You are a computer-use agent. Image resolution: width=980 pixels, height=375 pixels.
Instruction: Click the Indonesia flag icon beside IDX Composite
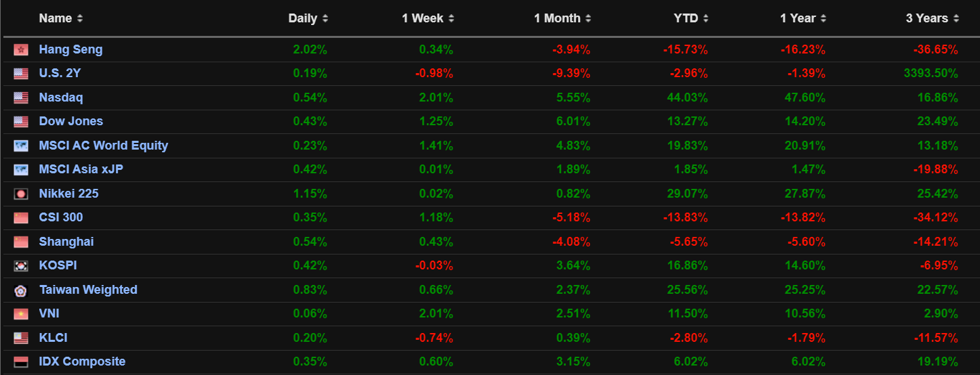[x=21, y=362]
